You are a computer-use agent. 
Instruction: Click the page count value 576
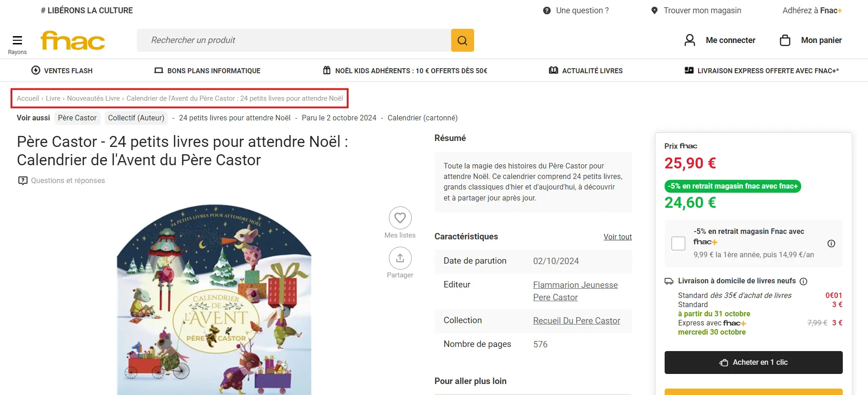540,344
